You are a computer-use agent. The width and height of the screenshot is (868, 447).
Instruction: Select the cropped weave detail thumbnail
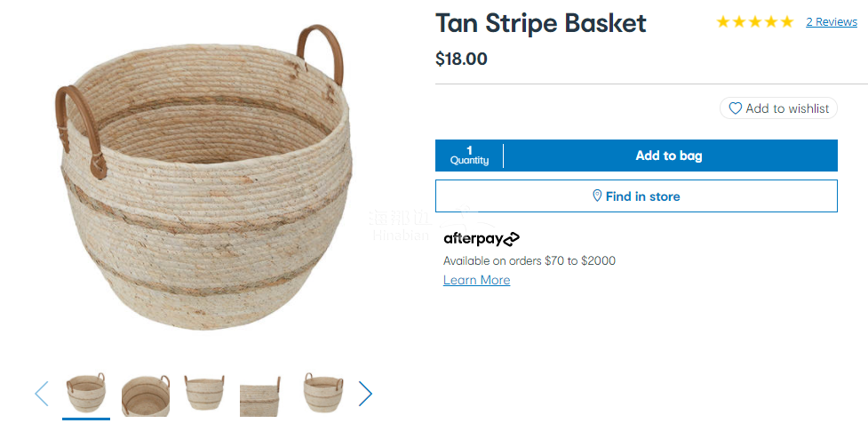[x=260, y=395]
